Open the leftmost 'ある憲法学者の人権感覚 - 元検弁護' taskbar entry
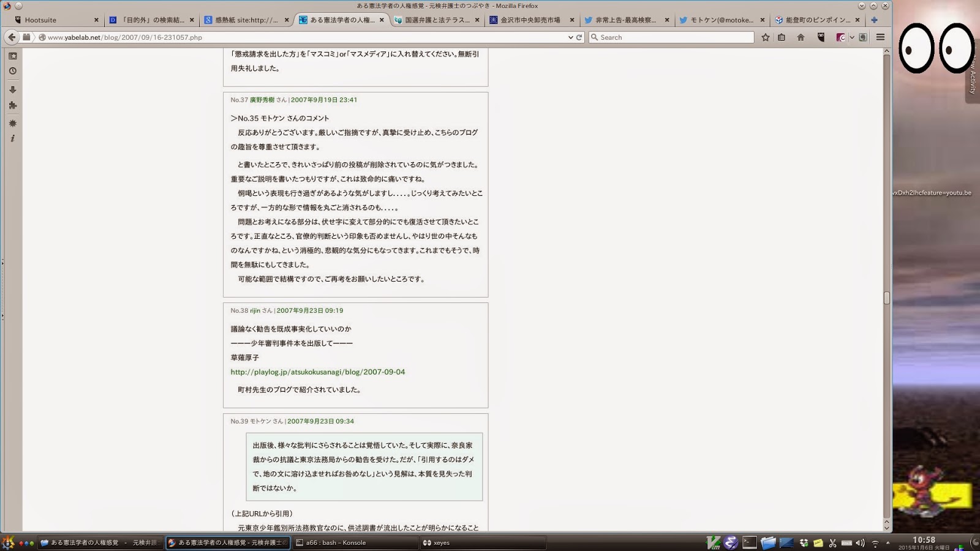 click(100, 542)
